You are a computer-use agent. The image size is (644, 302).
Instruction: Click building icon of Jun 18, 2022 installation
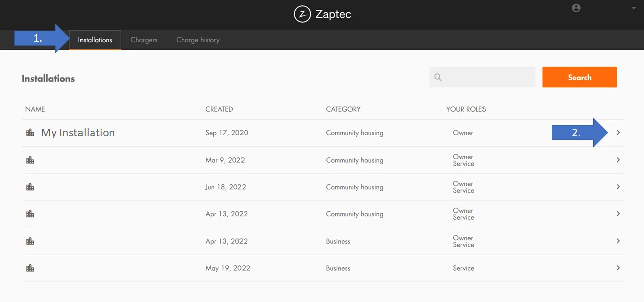click(30, 187)
